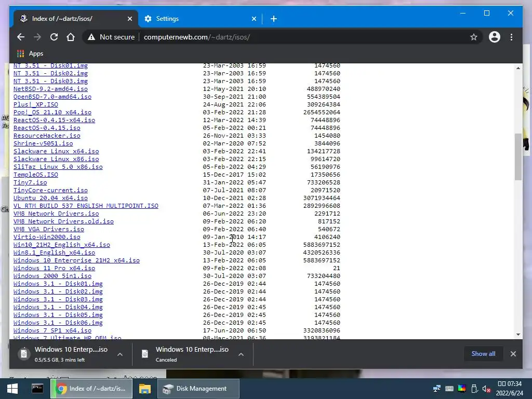
Task: Download OpenBSD-7.0-amd64.iso
Action: pos(52,97)
